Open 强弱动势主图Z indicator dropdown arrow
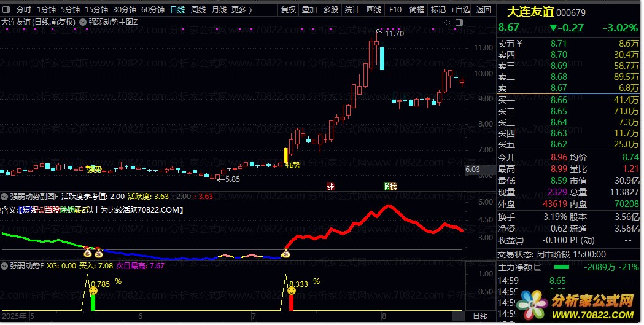Image resolution: width=644 pixels, height=325 pixels. coord(82,22)
